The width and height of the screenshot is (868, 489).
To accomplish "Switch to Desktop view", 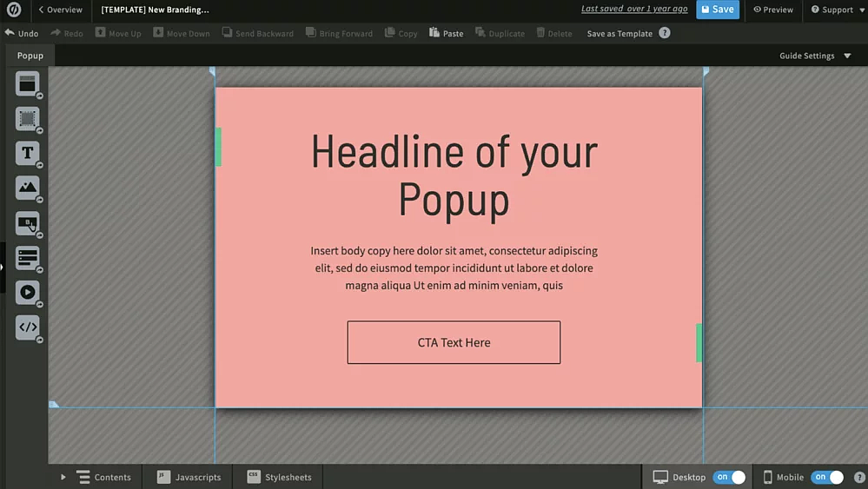I will pyautogui.click(x=679, y=477).
